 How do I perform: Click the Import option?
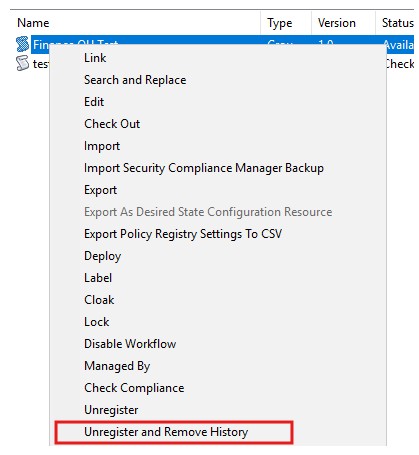pos(102,146)
